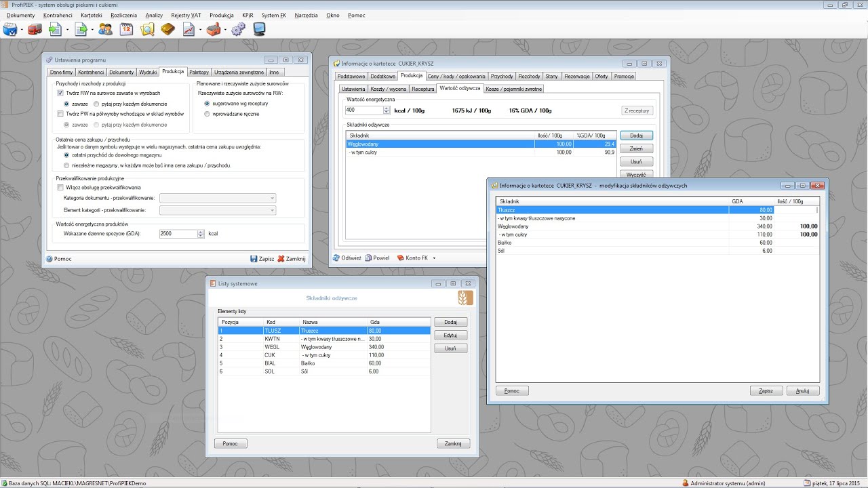
Task: Click Zmień in kartoteka window
Action: [636, 148]
